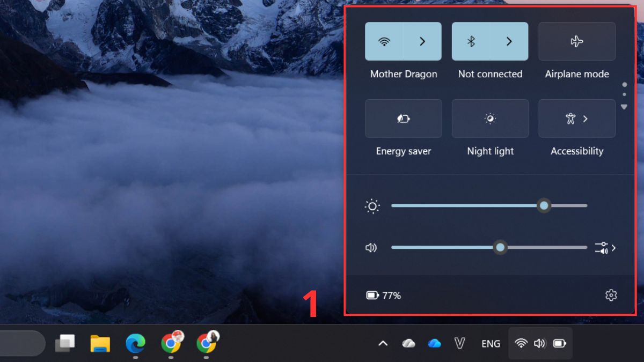Launch Microsoft Edge from the taskbar
644x362 pixels.
tap(135, 343)
